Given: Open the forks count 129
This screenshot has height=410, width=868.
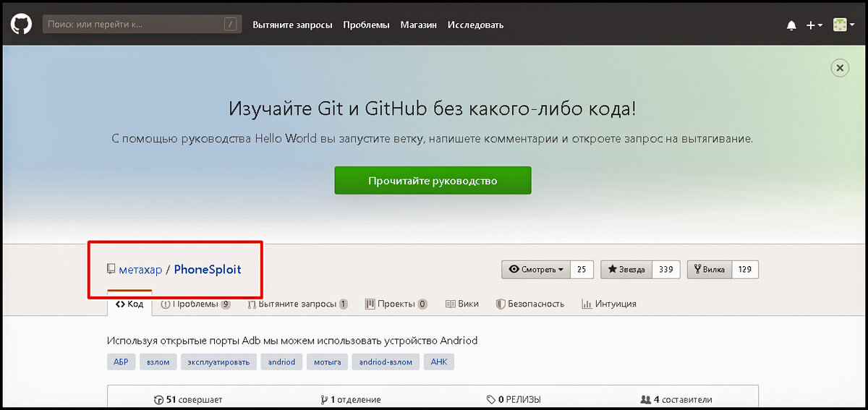Looking at the screenshot, I should click(x=745, y=270).
